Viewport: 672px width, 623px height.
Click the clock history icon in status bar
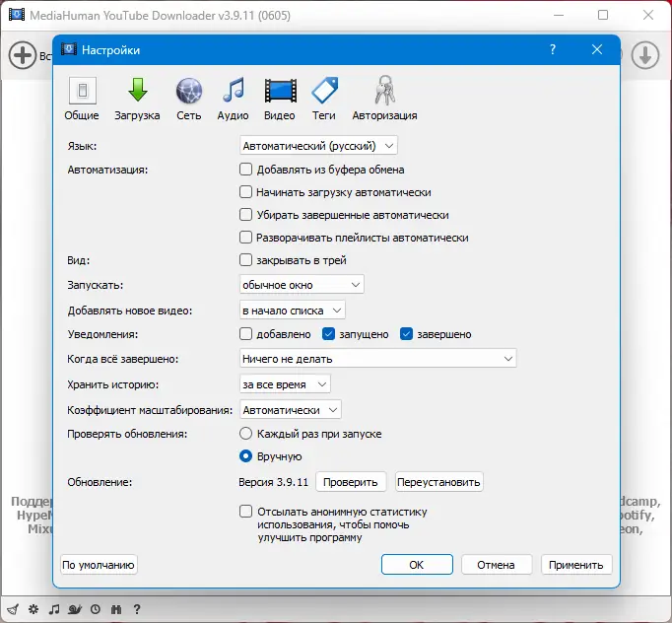96,609
